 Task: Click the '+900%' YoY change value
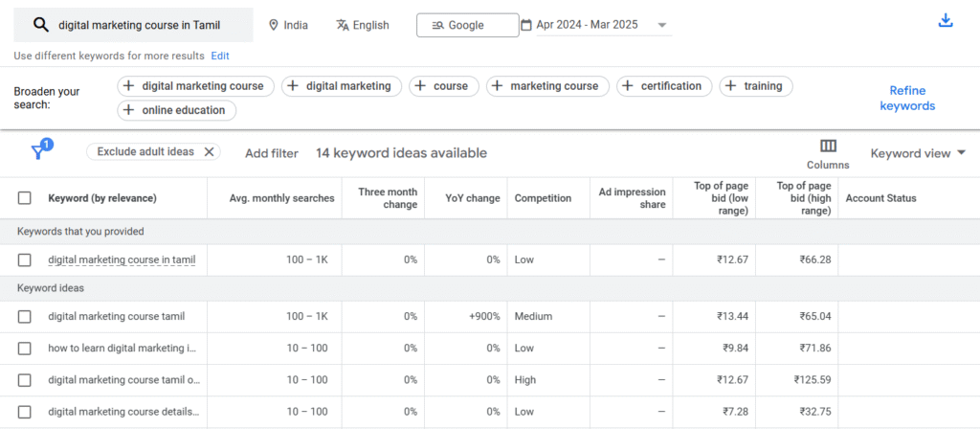[484, 316]
